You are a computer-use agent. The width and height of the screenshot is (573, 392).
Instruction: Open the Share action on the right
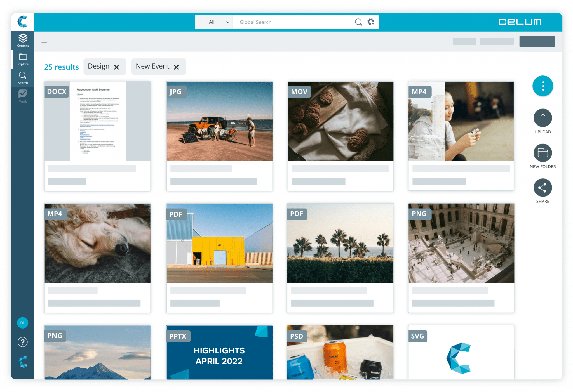coord(543,188)
